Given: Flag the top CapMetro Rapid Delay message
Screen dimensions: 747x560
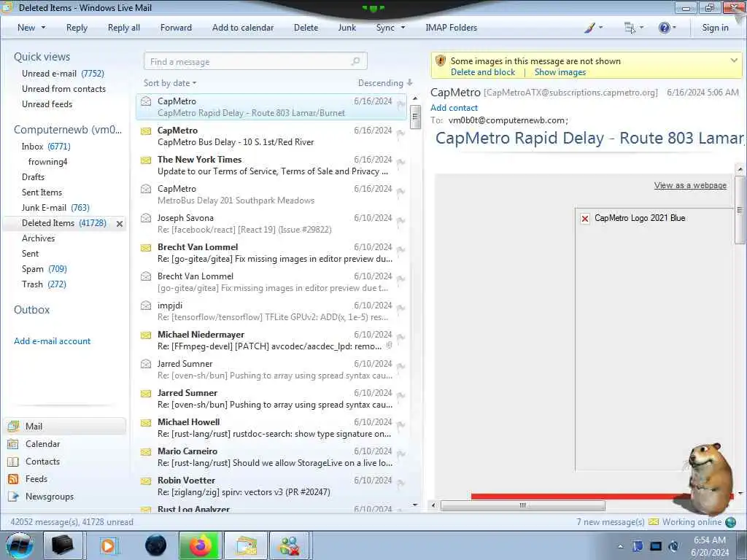Looking at the screenshot, I should [401, 104].
